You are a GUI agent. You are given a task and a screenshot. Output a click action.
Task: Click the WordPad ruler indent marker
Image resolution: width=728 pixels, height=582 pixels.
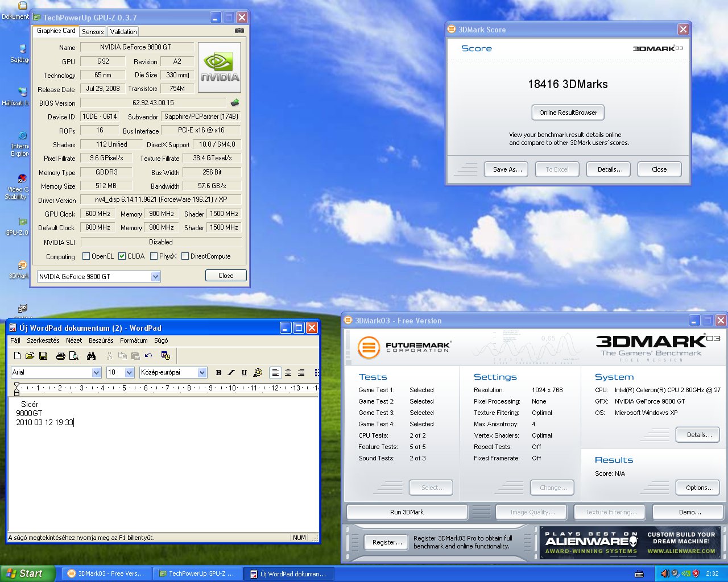[x=16, y=389]
